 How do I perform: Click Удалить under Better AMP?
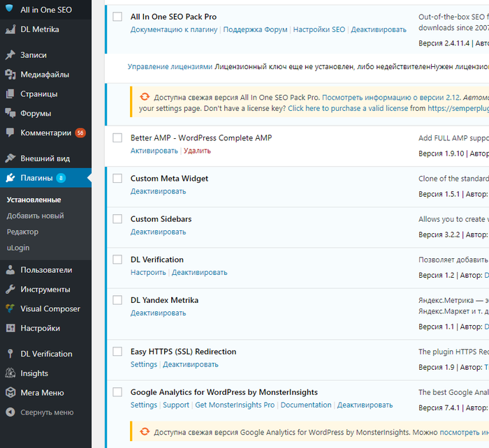tap(197, 151)
